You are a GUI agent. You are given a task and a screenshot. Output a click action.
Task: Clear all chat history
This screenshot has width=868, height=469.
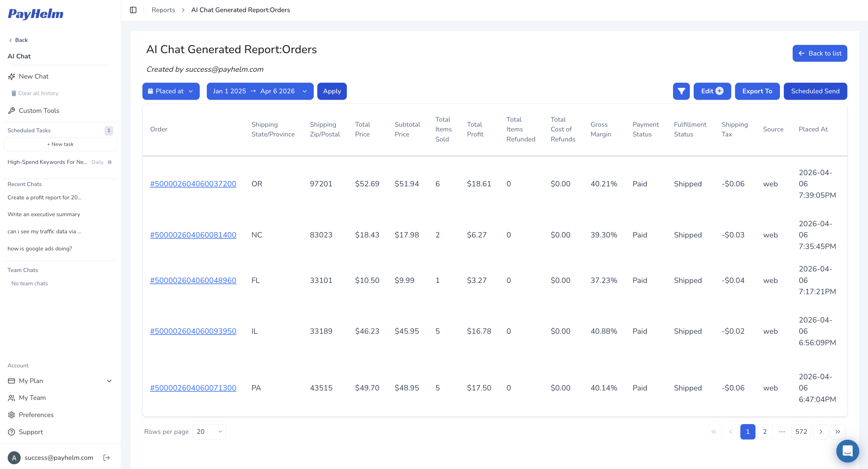pos(35,93)
